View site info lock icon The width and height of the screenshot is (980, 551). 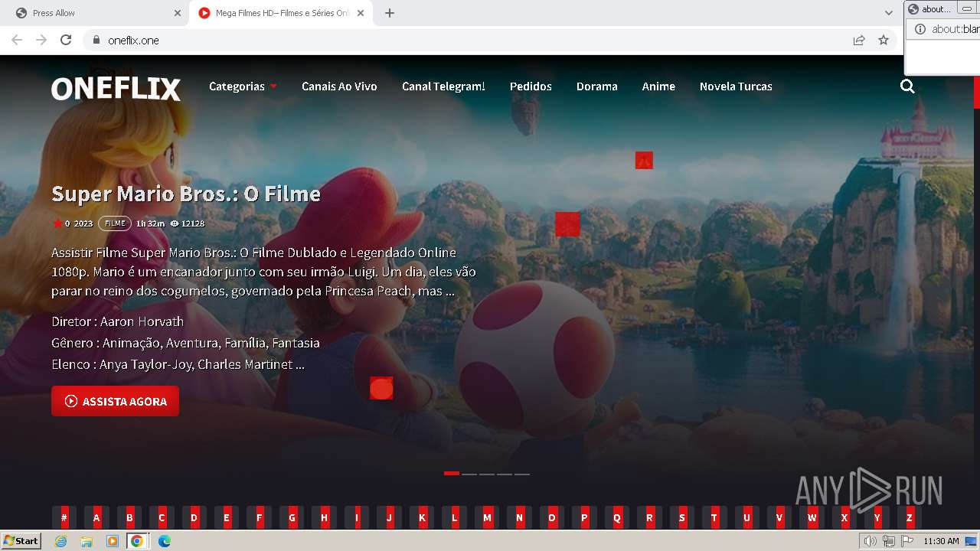[x=96, y=40]
